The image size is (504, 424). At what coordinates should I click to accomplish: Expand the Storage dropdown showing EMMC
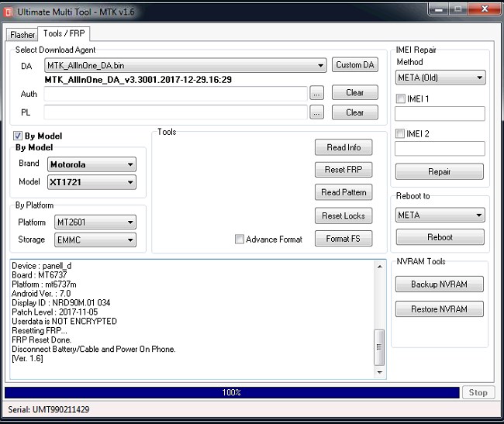pos(95,240)
